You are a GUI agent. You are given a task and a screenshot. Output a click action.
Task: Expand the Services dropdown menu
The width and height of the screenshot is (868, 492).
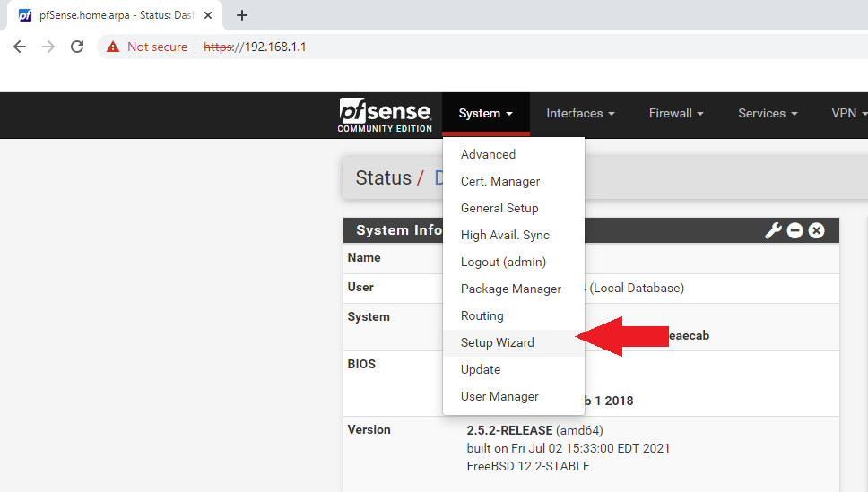pos(768,114)
